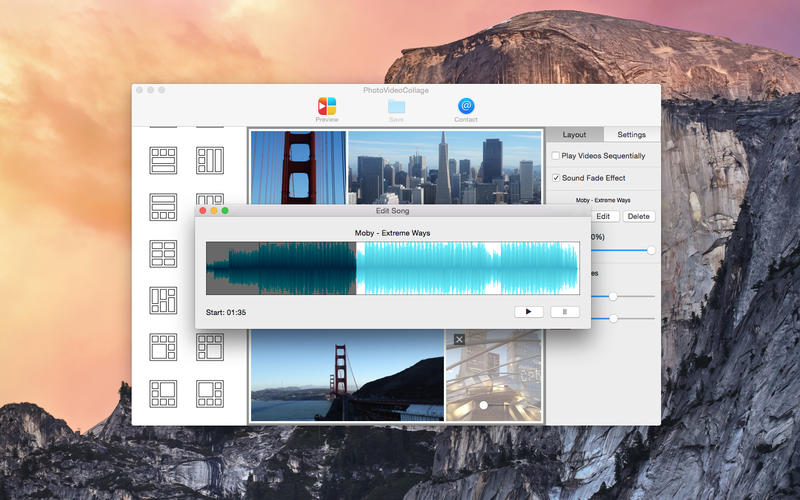The width and height of the screenshot is (800, 500).
Task: Click the Preview toolbar icon
Action: click(x=327, y=107)
